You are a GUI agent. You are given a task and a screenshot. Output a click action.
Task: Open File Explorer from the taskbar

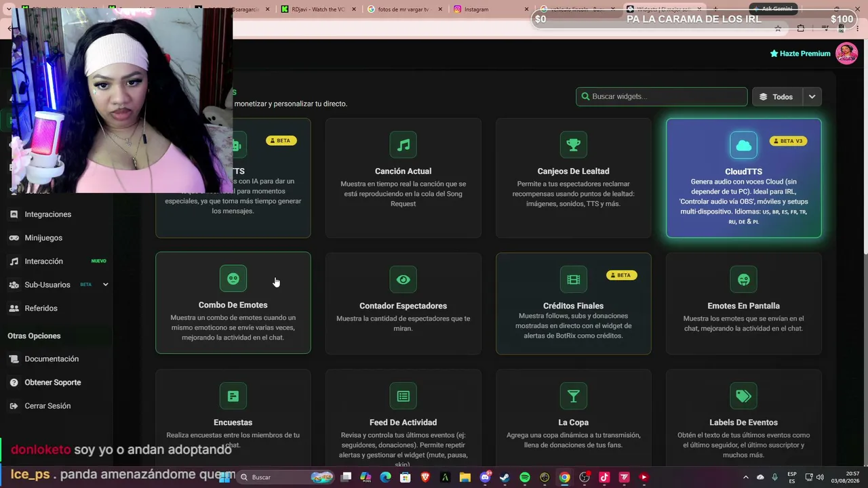point(465,477)
